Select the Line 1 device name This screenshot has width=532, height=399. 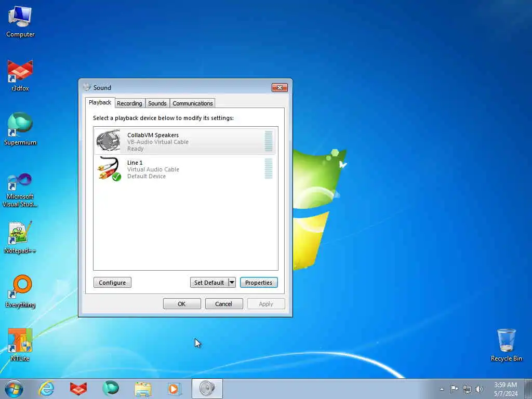135,163
